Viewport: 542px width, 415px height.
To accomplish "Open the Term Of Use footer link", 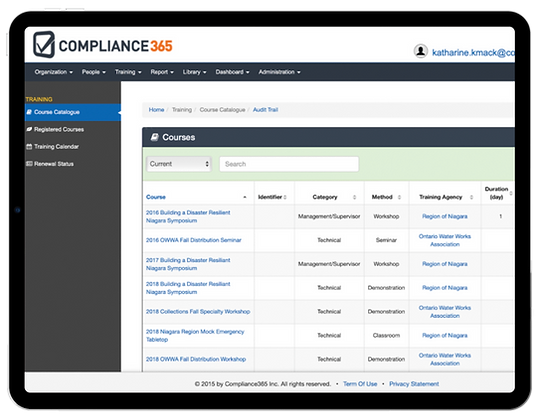I will click(360, 384).
